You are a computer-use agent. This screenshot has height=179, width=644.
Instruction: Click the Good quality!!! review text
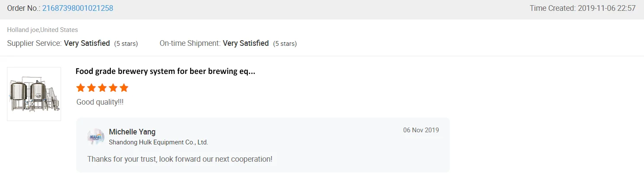(x=100, y=102)
